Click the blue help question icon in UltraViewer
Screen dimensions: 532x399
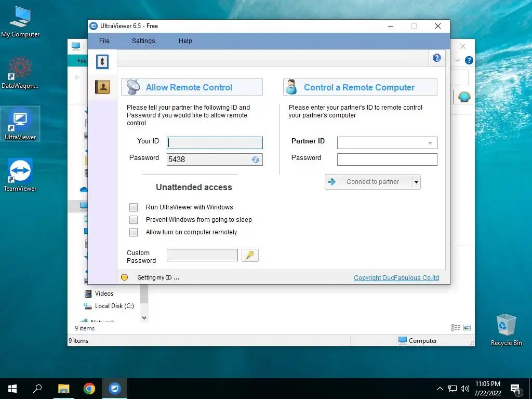[436, 58]
